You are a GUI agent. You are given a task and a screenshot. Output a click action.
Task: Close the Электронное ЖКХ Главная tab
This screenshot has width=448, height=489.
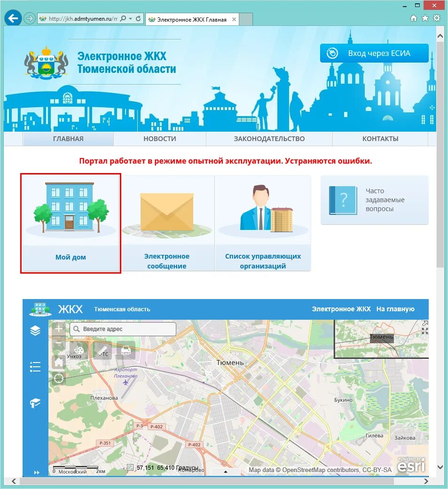[234, 19]
